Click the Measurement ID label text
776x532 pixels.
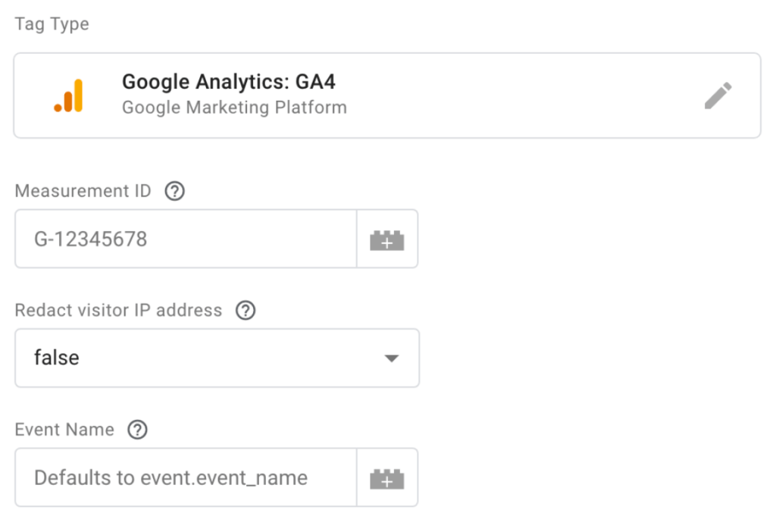(x=83, y=191)
